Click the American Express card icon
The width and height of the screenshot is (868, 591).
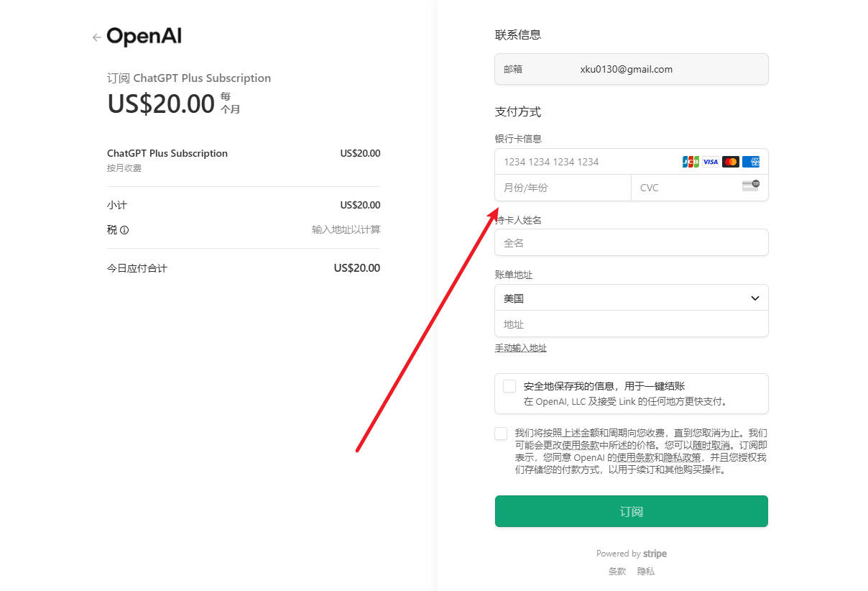(x=751, y=162)
